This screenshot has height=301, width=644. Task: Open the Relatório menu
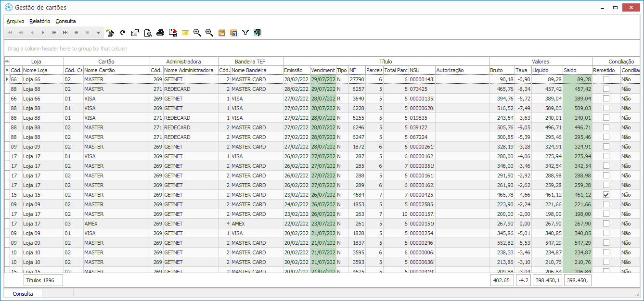[39, 21]
